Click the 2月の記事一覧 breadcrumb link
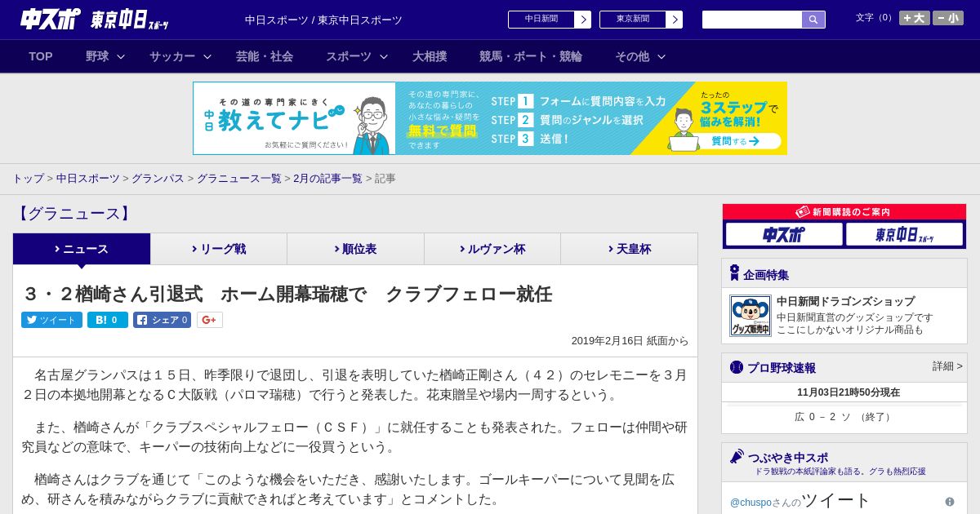The height and width of the screenshot is (514, 980). [327, 179]
